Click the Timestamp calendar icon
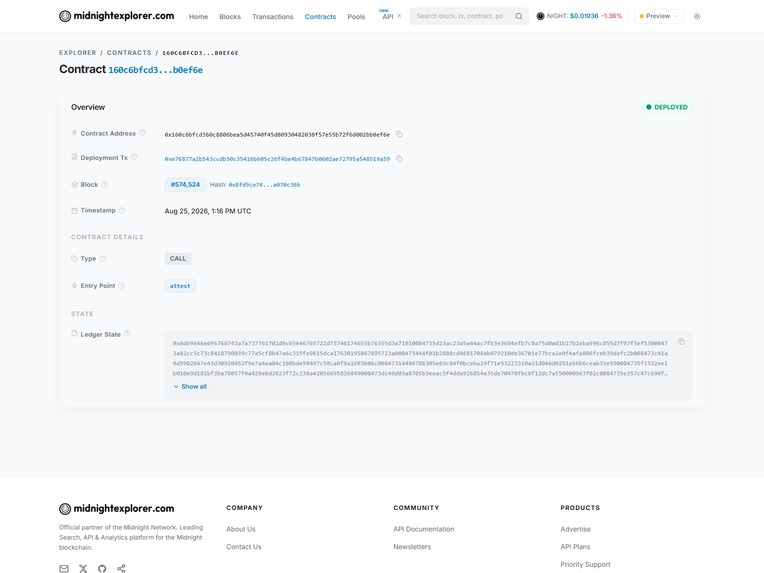This screenshot has width=764, height=573. tap(74, 210)
